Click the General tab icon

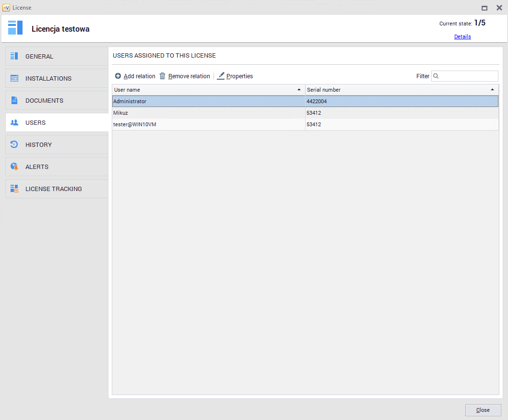point(14,56)
